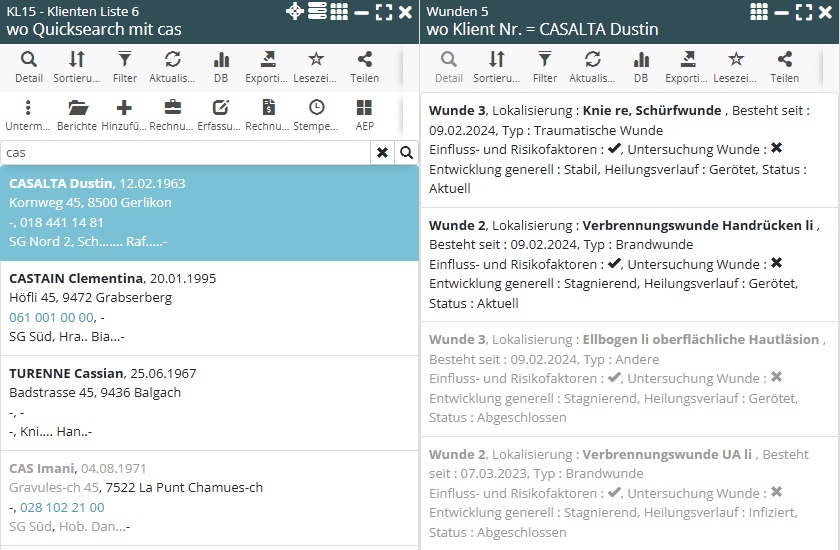The height and width of the screenshot is (550, 840).
Task: Open the Untermenü three-dot menu
Action: pos(28,115)
